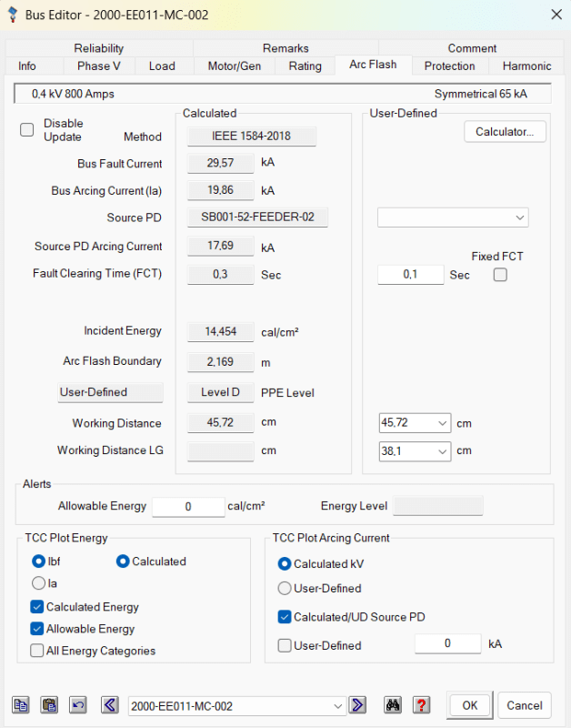Click the OK button
Viewport: 571px width, 728px height.
pos(469,705)
